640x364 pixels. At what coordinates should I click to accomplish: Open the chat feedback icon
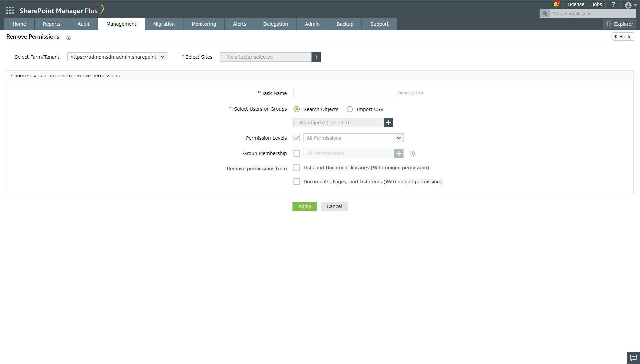(x=633, y=358)
